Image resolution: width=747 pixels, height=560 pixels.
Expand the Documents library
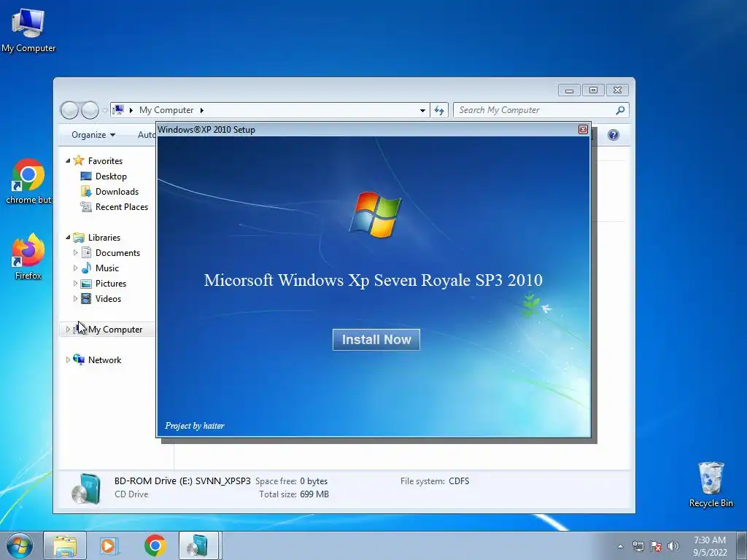tap(75, 253)
